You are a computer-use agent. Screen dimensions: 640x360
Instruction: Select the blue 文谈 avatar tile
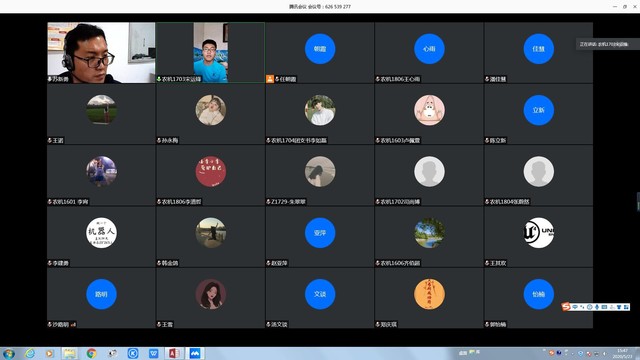320,294
